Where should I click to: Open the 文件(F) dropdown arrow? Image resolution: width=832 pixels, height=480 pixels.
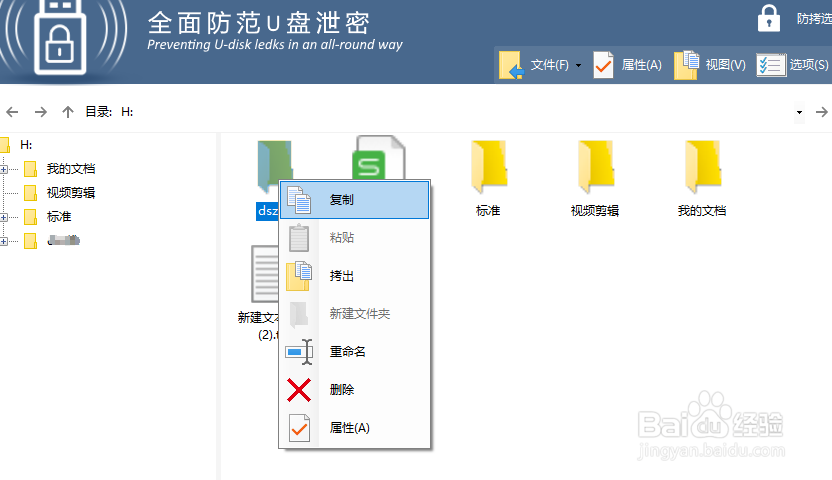click(578, 65)
